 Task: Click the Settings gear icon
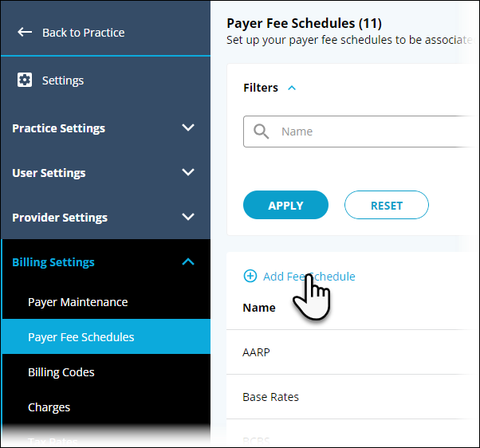(25, 81)
